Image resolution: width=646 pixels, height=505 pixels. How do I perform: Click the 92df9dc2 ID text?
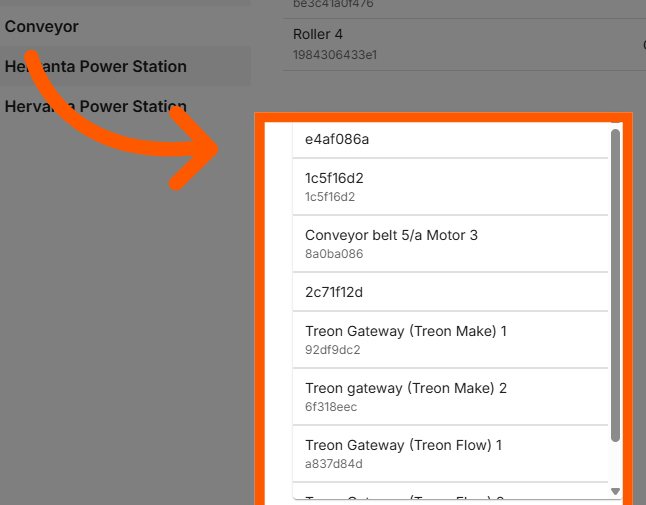(332, 350)
